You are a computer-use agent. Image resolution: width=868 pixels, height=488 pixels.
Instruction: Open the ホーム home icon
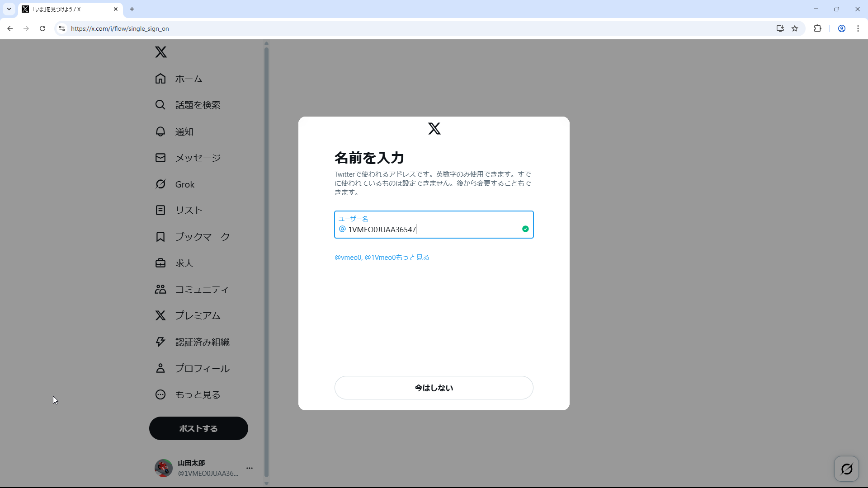(x=160, y=79)
